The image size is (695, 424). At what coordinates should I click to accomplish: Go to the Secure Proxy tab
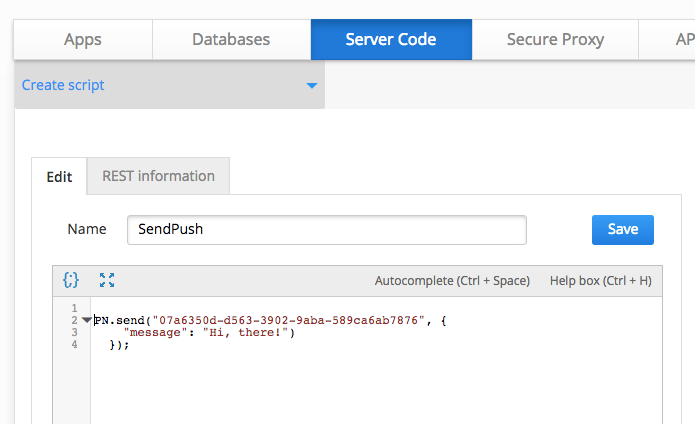[x=555, y=40]
